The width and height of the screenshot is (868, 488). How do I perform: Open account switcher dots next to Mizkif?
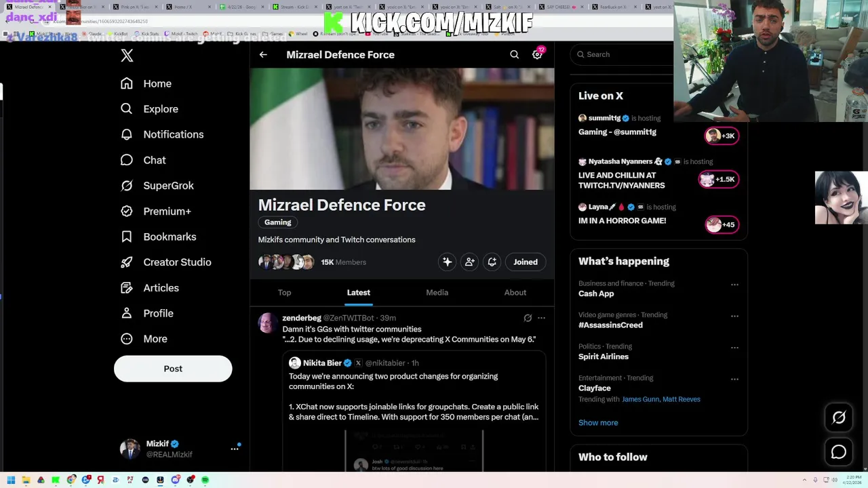pyautogui.click(x=235, y=449)
